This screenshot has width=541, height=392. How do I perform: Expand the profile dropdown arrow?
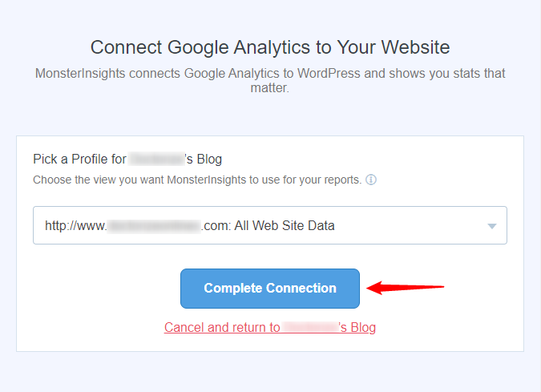pos(492,226)
